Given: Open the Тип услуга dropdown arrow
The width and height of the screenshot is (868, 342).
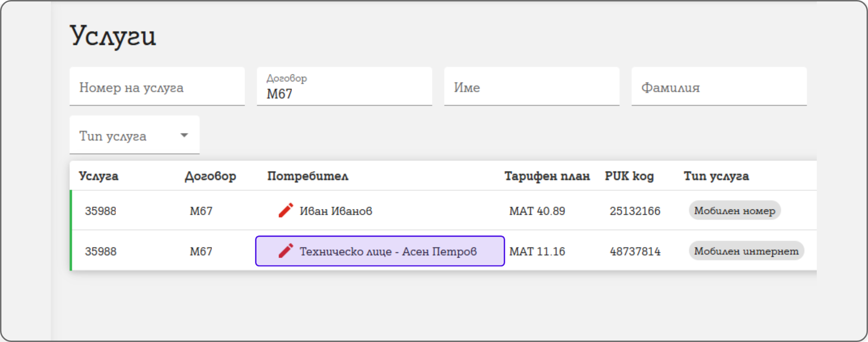Looking at the screenshot, I should [184, 135].
